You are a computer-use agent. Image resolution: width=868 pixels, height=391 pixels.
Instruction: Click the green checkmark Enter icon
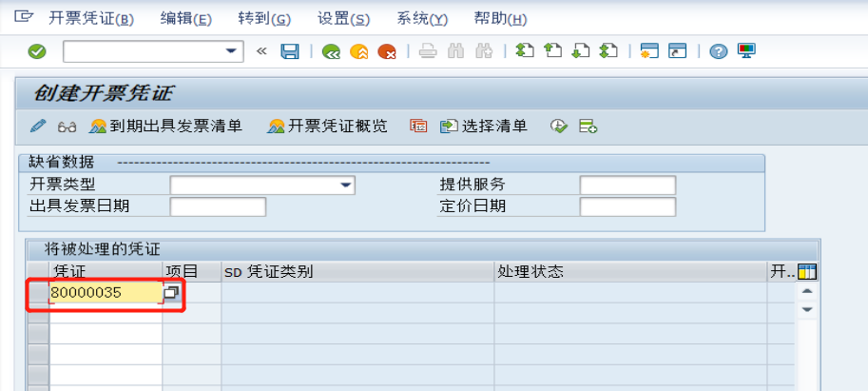click(37, 51)
